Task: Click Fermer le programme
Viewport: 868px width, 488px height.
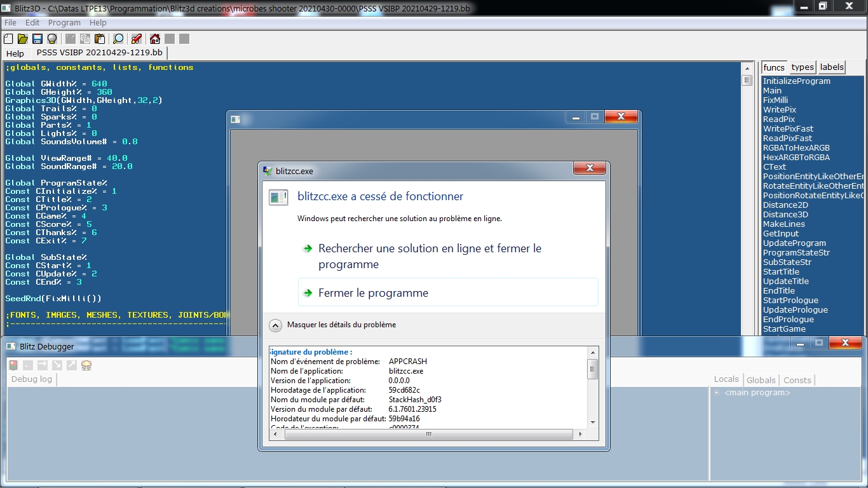Action: (x=448, y=292)
